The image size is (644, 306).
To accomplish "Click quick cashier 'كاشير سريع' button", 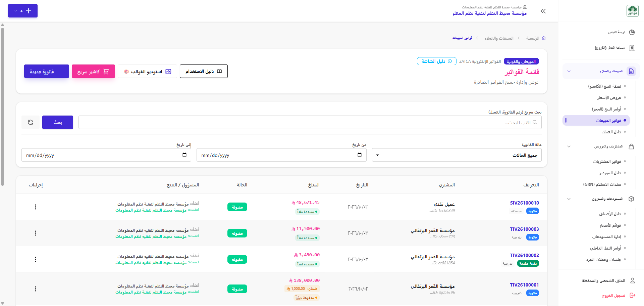I will tap(93, 71).
